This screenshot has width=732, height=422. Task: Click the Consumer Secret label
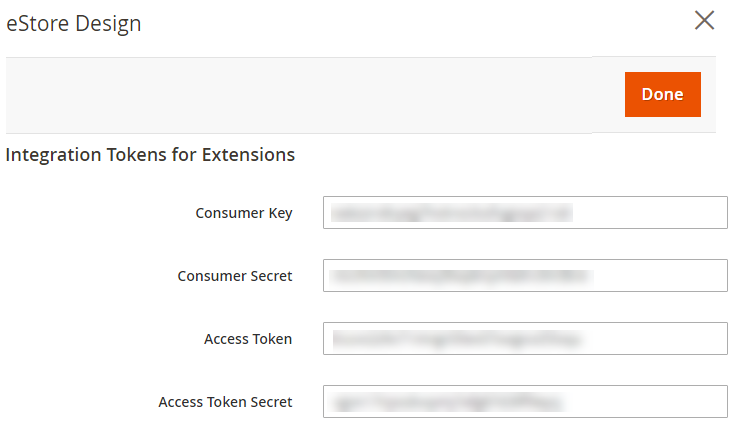(x=235, y=276)
